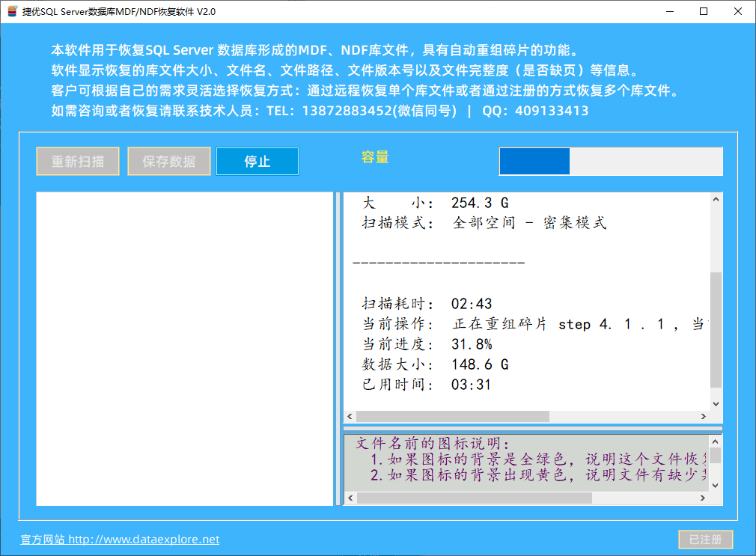Screen dimensions: 756x556
Task: Maximize the recovery software window
Action: (x=704, y=11)
